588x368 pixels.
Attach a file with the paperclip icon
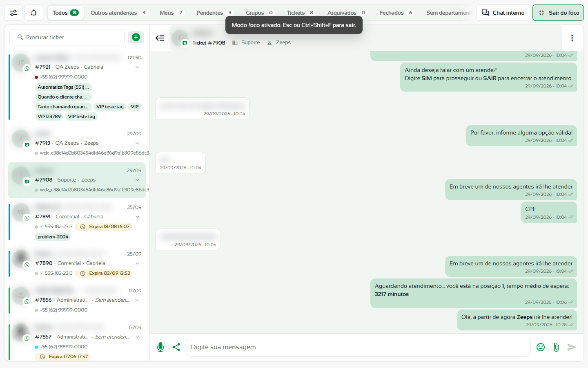tap(556, 347)
